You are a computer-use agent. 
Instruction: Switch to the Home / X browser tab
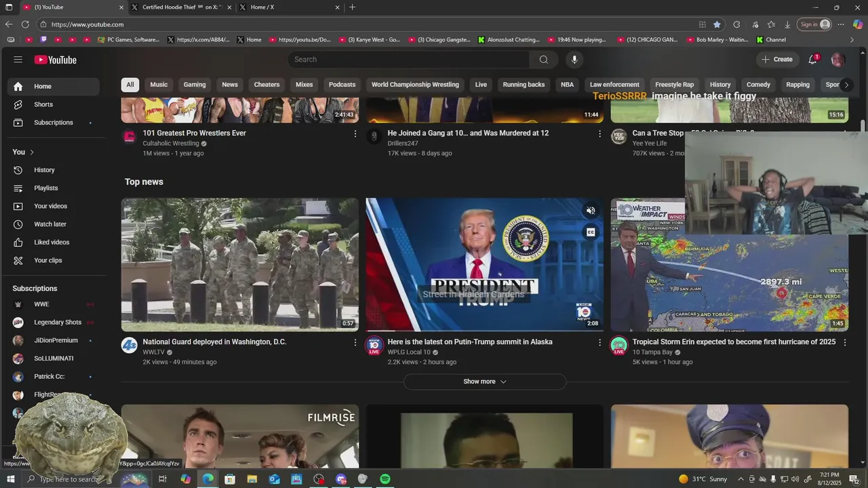coord(289,7)
